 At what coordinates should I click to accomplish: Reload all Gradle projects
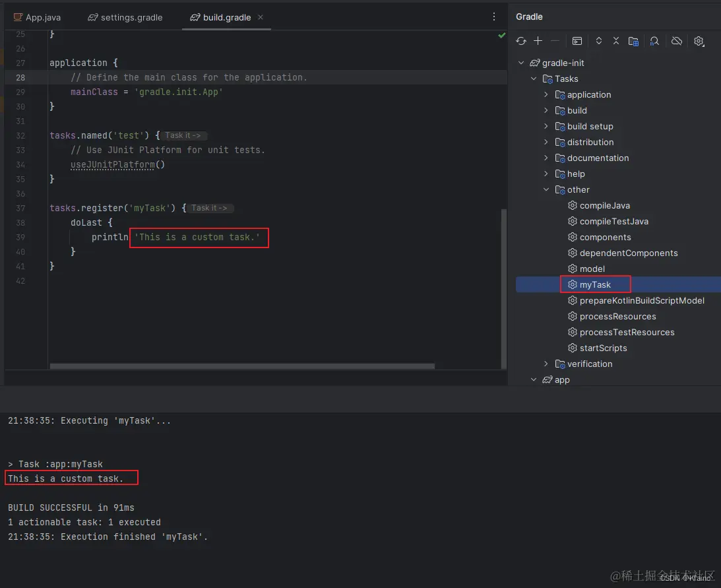point(521,41)
